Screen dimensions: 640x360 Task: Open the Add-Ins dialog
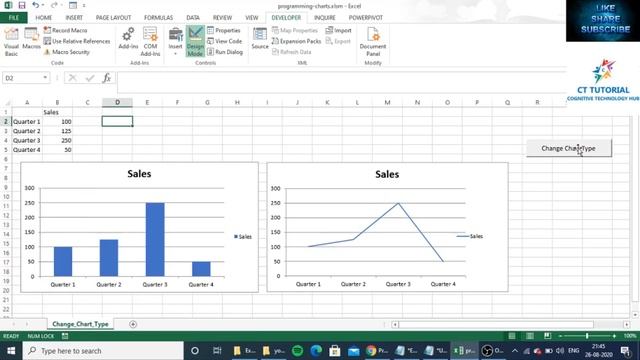(128, 39)
